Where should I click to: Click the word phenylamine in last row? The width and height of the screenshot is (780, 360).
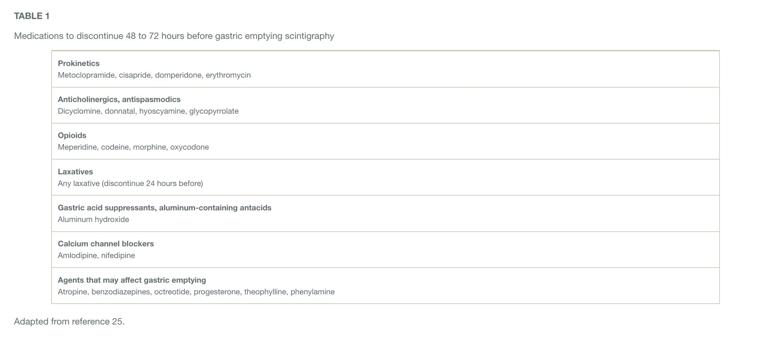point(312,292)
